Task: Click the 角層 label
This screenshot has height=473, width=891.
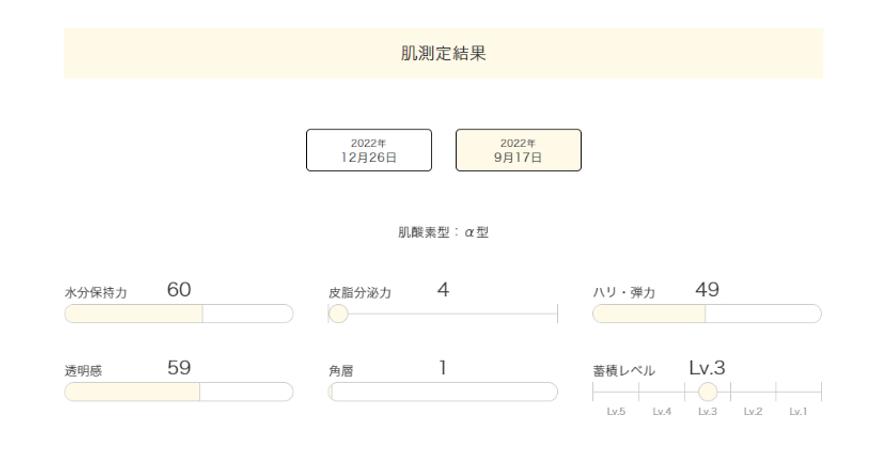Action: point(339,369)
